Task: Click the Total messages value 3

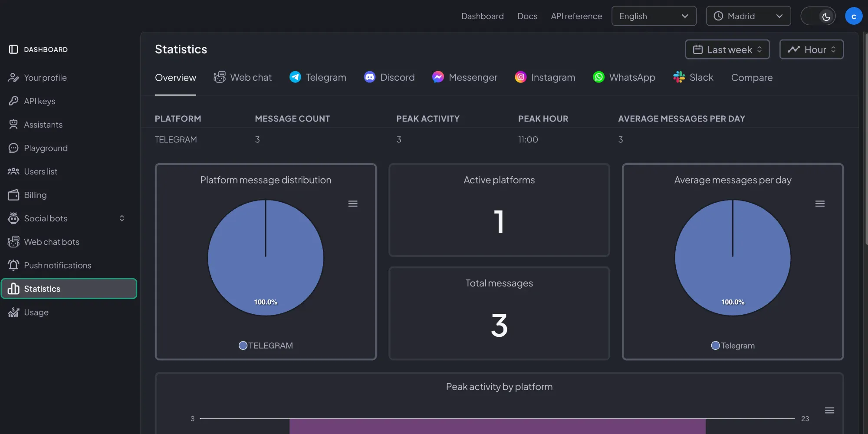Action: pyautogui.click(x=499, y=325)
